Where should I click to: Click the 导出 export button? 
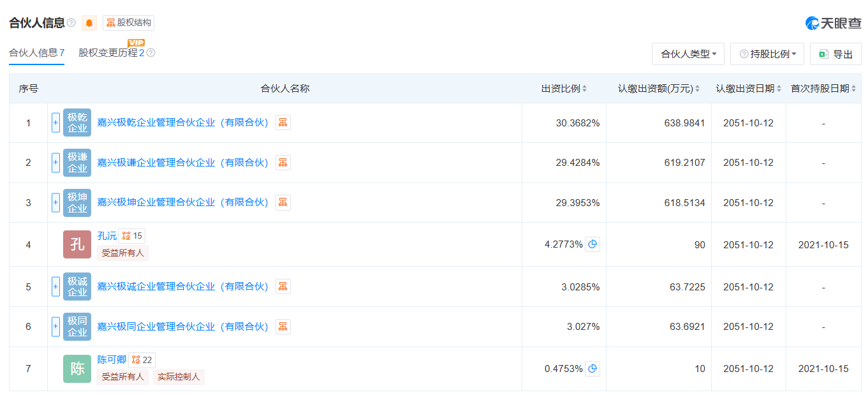[835, 54]
